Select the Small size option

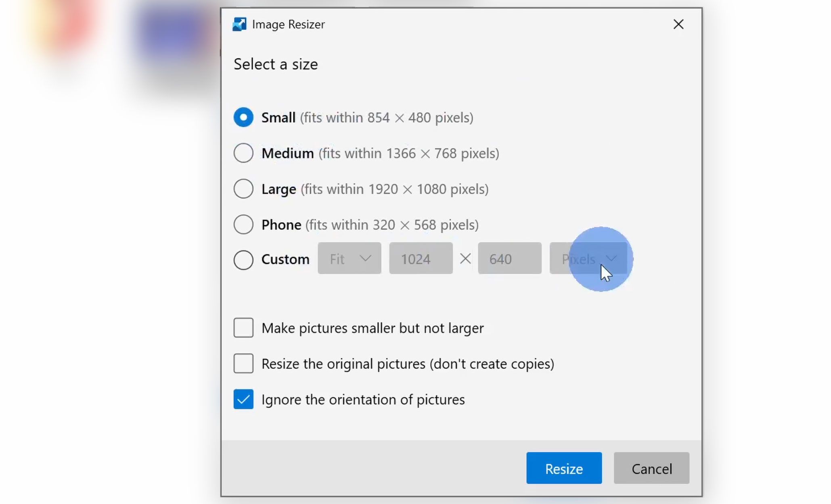point(243,117)
